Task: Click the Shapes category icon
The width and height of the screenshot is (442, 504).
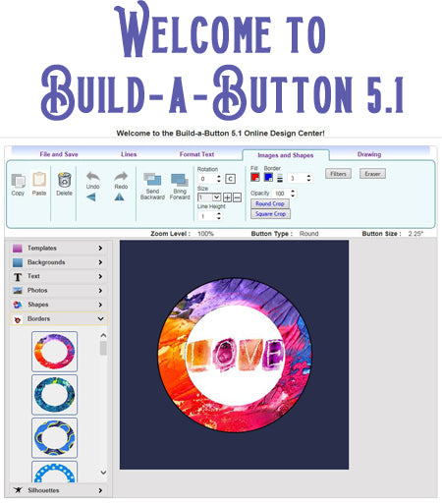Action: [18, 305]
